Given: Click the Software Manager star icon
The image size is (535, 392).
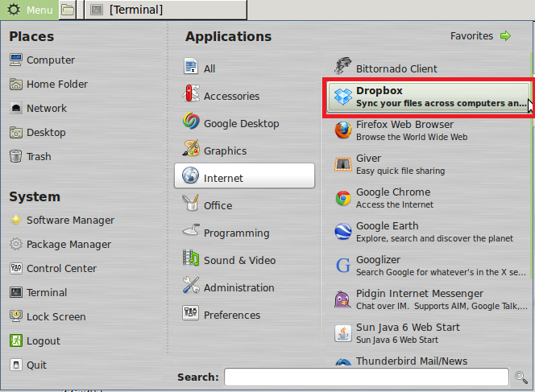Looking at the screenshot, I should click(x=15, y=221).
